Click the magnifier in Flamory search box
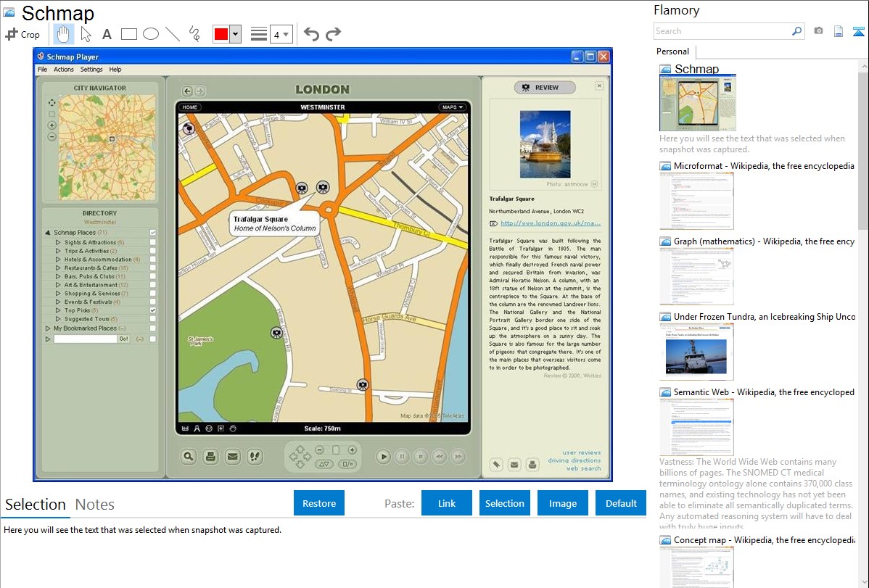Viewport: 869px width, 588px height. tap(796, 31)
